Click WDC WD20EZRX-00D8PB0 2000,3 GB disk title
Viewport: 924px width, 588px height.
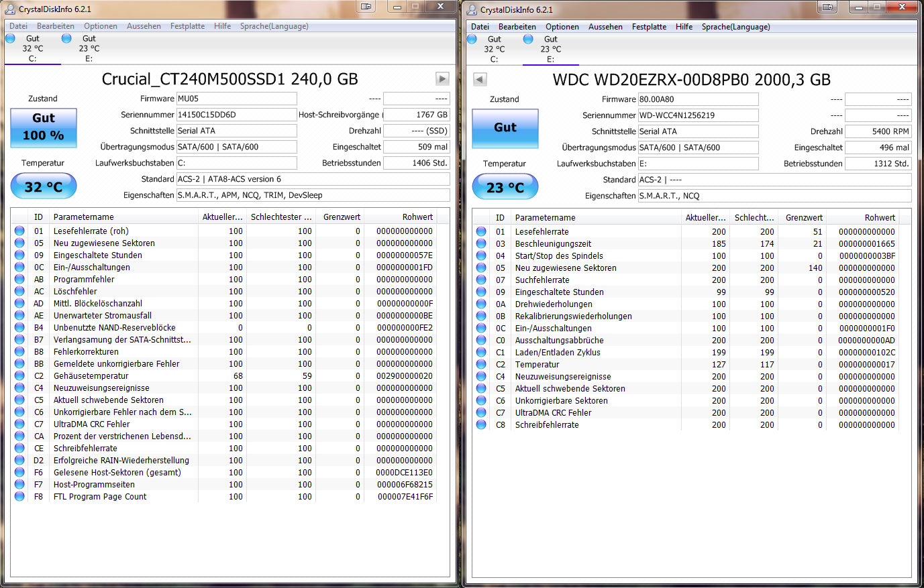coord(691,80)
